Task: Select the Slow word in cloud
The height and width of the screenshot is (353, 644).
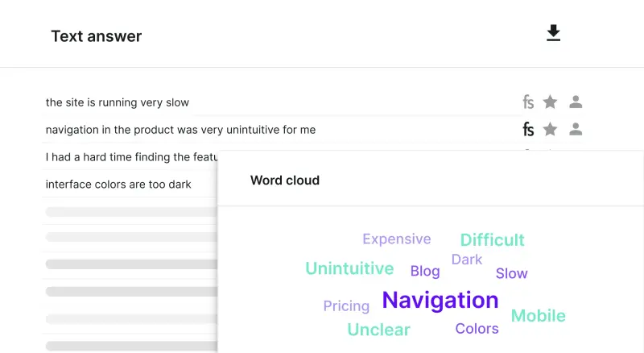Action: click(x=511, y=273)
